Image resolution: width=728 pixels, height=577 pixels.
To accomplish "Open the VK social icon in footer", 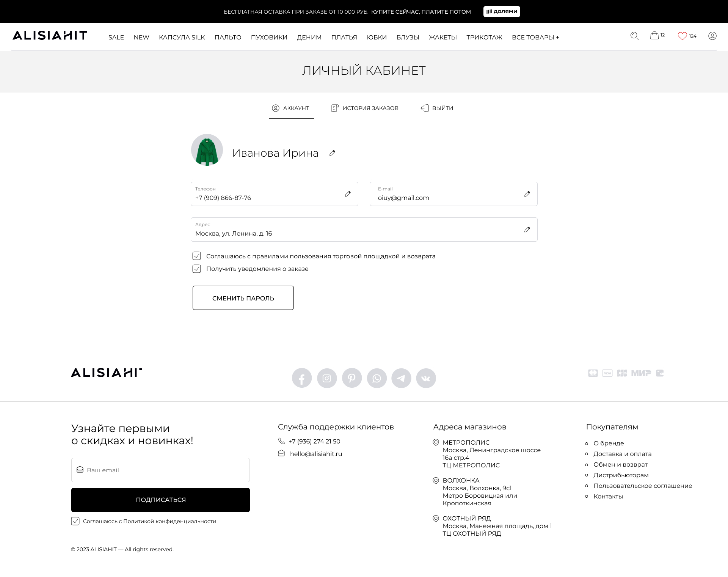I will [x=426, y=378].
